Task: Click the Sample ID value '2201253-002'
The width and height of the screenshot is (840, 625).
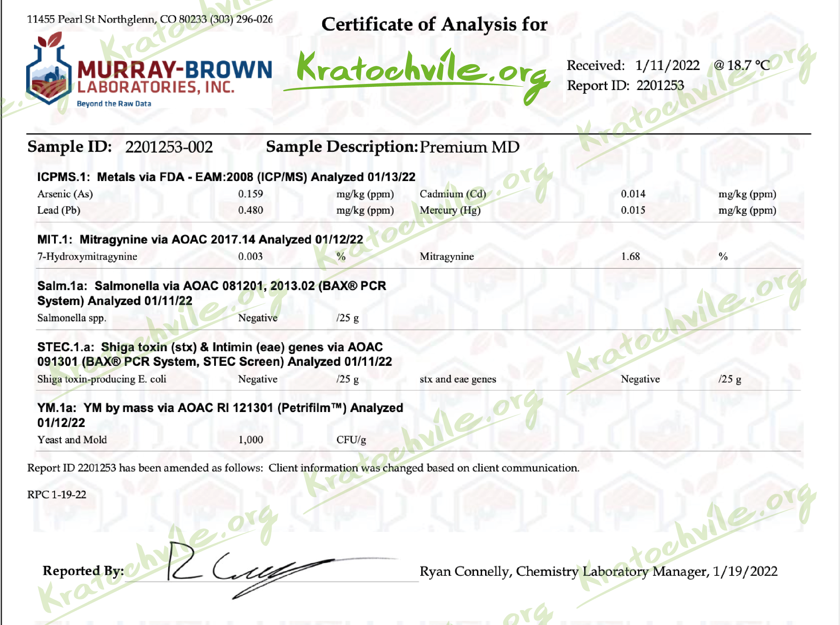Action: [169, 147]
